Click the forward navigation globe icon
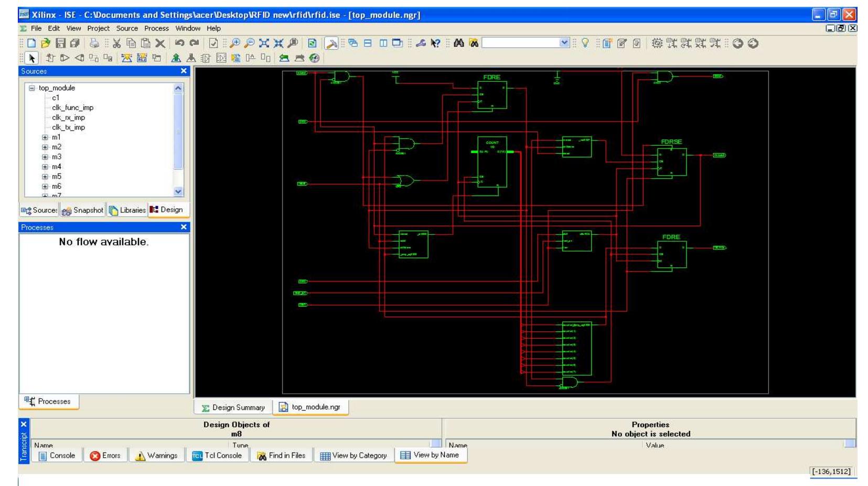Viewport: 868px width, 486px height. point(753,44)
